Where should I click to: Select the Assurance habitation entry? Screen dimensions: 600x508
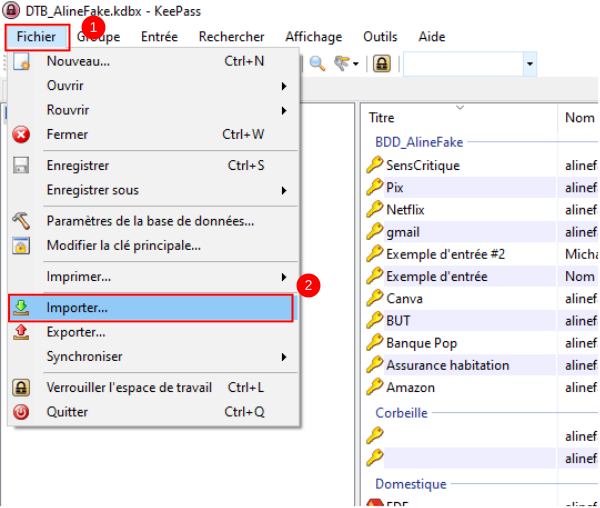click(x=448, y=365)
